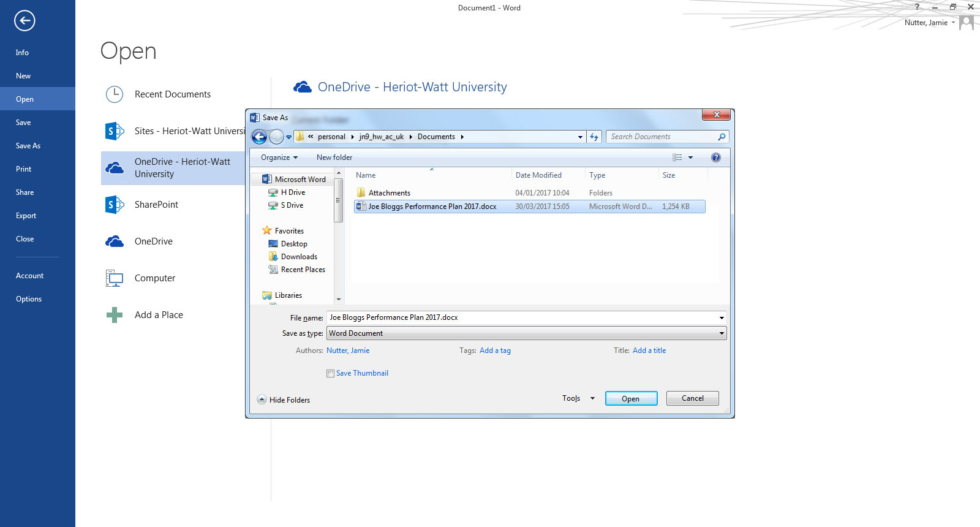The image size is (980, 527).
Task: Click the Add a title link
Action: pyautogui.click(x=649, y=351)
